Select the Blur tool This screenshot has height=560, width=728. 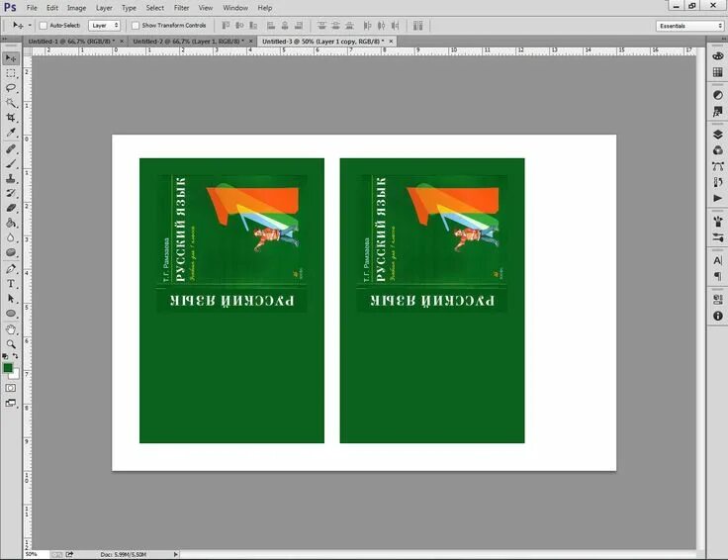click(x=11, y=237)
